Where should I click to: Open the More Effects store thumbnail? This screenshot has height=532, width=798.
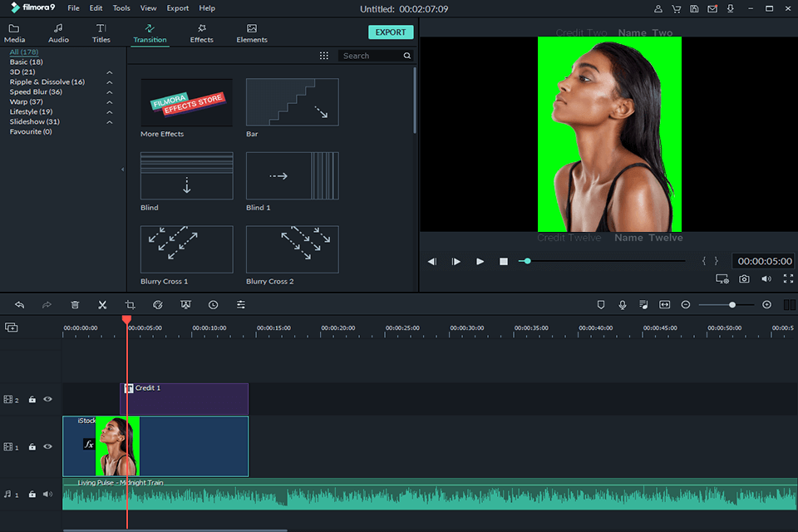[186, 102]
